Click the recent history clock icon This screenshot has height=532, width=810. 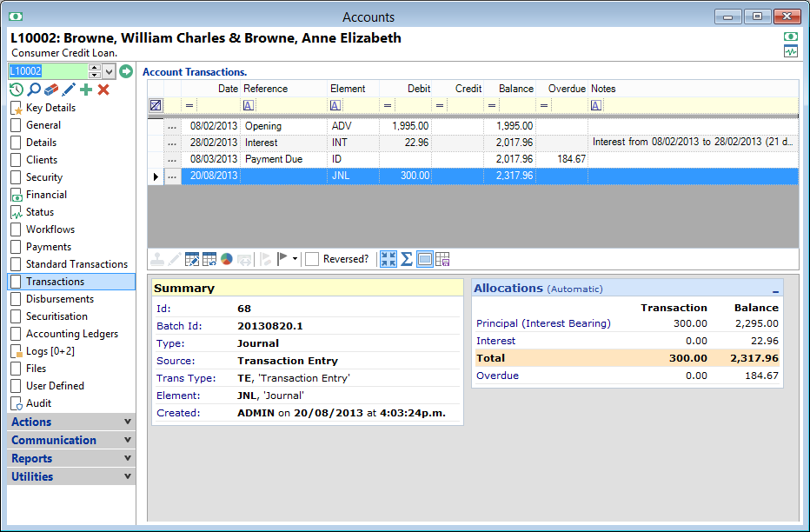[x=17, y=90]
